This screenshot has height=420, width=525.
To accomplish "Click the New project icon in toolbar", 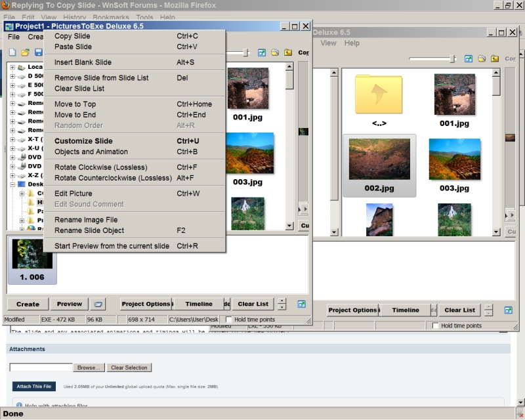I will [12, 52].
